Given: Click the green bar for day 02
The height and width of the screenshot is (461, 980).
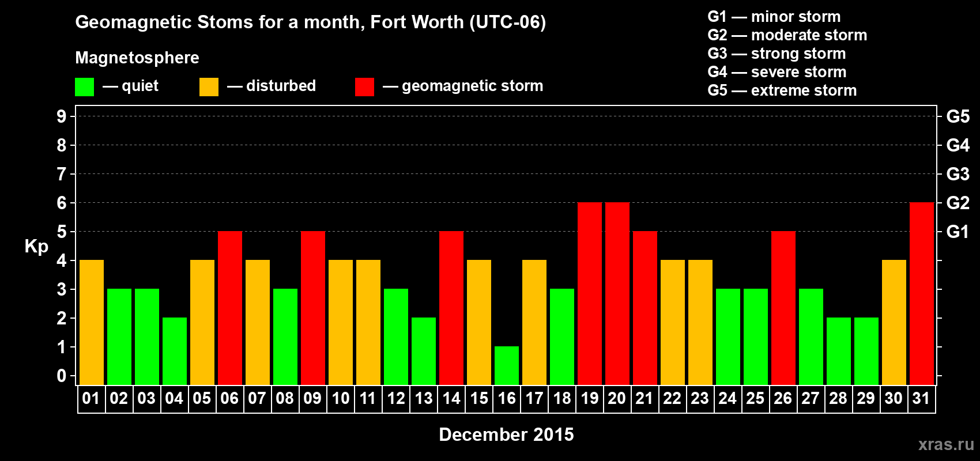Looking at the screenshot, I should click(119, 337).
